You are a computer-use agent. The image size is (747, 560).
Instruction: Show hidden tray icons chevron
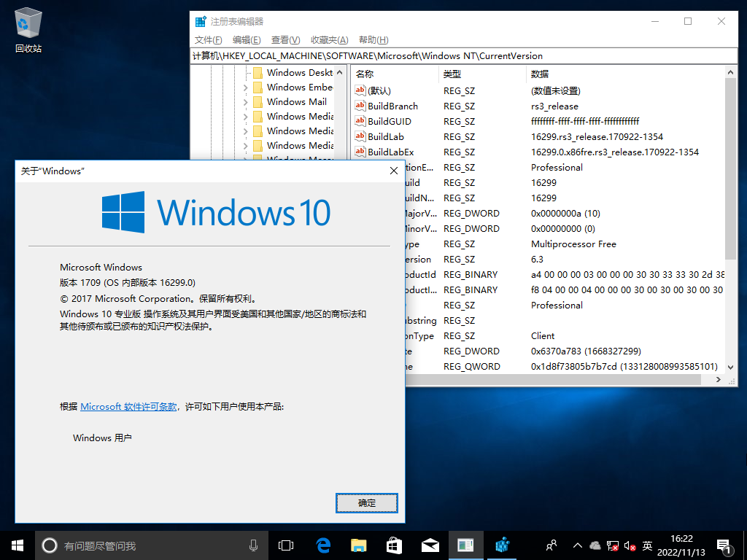click(x=578, y=545)
